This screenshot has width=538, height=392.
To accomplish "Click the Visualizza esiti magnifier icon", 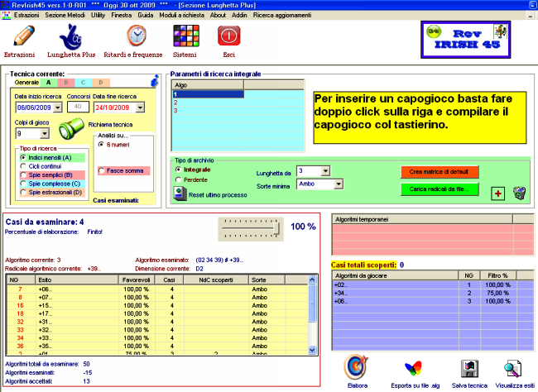I will tap(512, 369).
